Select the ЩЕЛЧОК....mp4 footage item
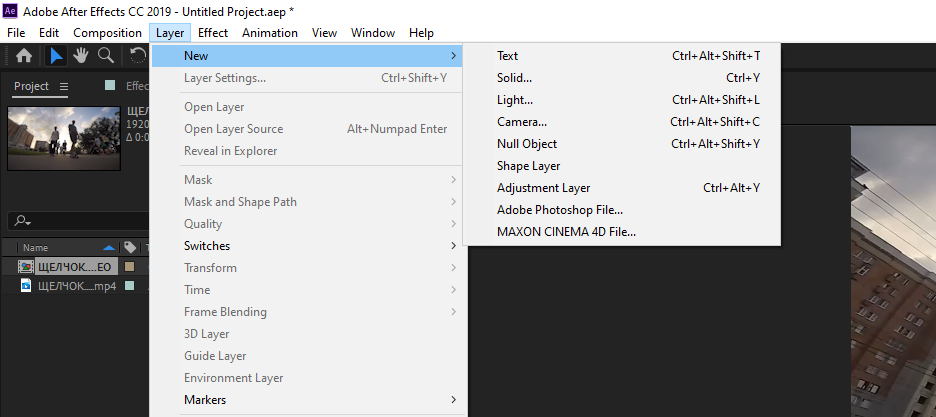Viewport: 936px width, 417px height. (77, 286)
